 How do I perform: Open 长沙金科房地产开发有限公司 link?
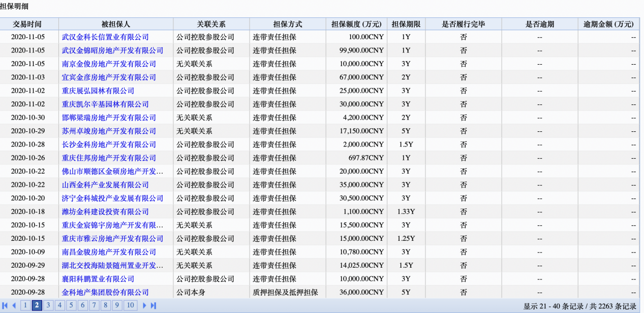tap(109, 145)
